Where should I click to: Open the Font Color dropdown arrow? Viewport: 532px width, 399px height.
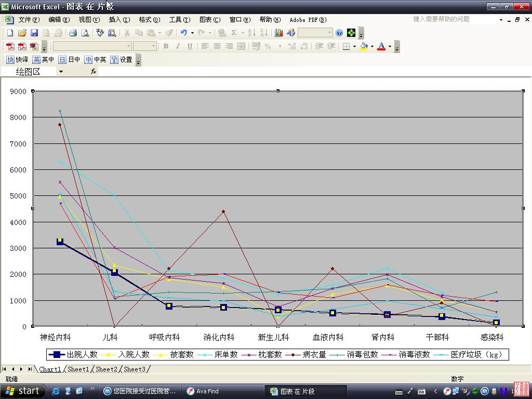(390, 46)
